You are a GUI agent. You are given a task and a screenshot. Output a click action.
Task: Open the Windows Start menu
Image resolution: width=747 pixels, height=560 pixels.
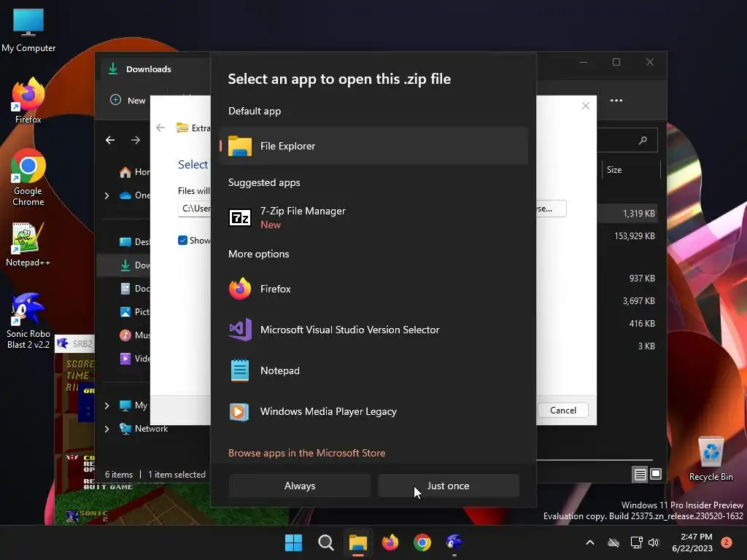[293, 542]
